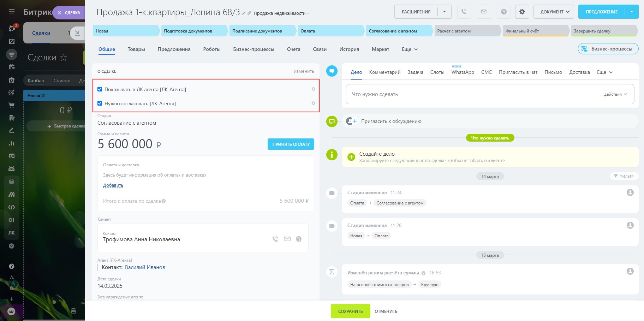This screenshot has height=321, width=644.
Task: Click the СОХРАНИТЬ button
Action: click(350, 311)
